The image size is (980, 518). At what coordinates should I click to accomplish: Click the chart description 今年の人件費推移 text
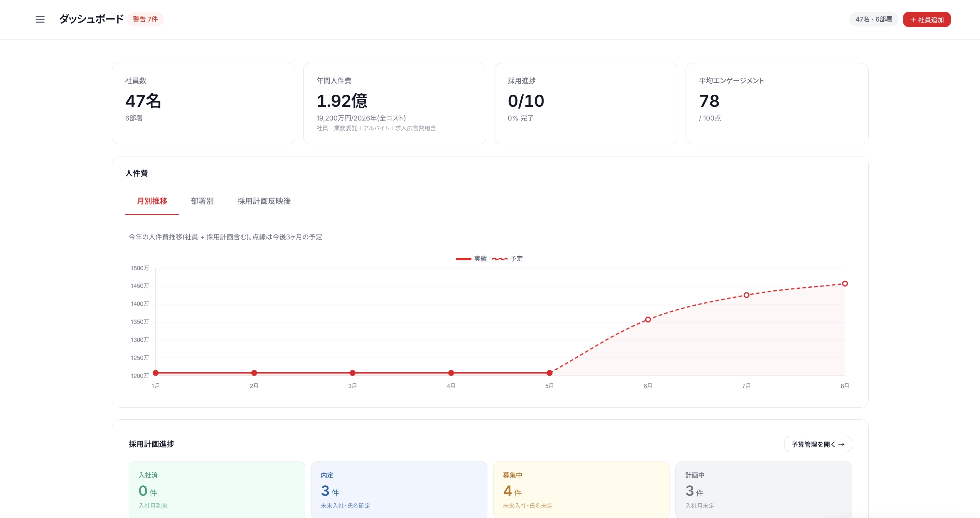225,237
